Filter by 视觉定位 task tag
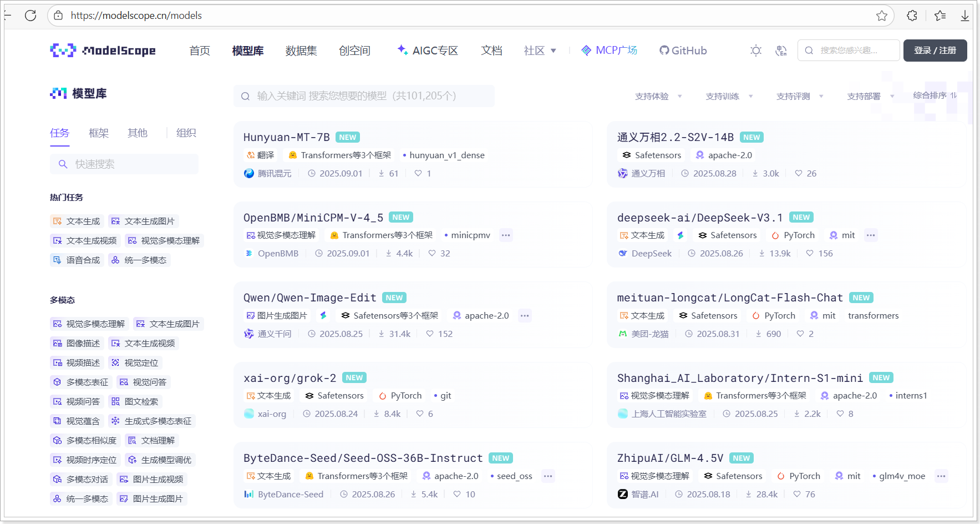The image size is (980, 524). point(135,363)
